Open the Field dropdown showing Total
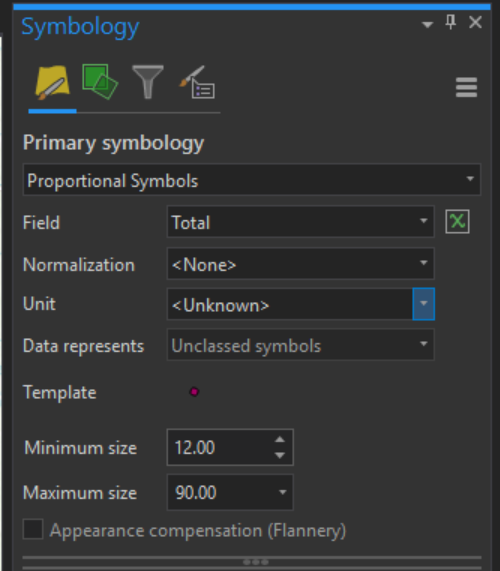The width and height of the screenshot is (500, 571). [x=300, y=222]
